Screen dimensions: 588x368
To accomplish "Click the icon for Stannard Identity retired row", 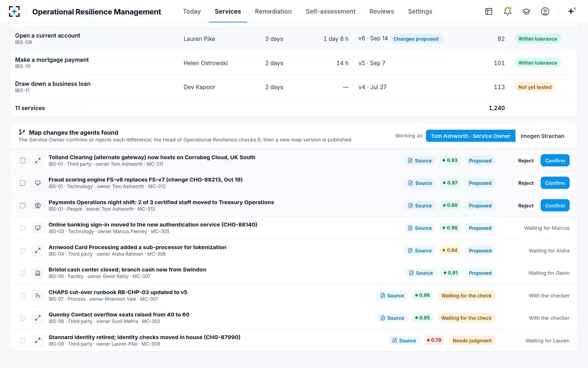I will pyautogui.click(x=38, y=341).
